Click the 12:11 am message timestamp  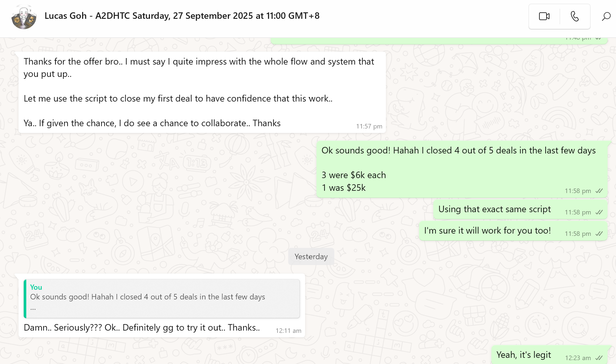pos(288,331)
